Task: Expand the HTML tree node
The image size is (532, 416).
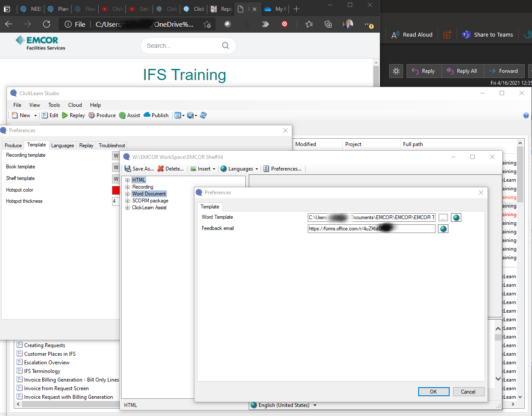Action: [128, 180]
